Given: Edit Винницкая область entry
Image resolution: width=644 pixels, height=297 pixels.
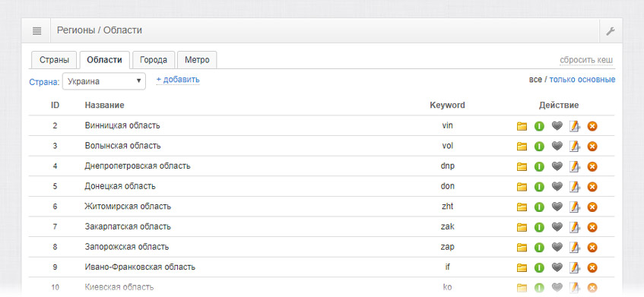Looking at the screenshot, I should 574,126.
